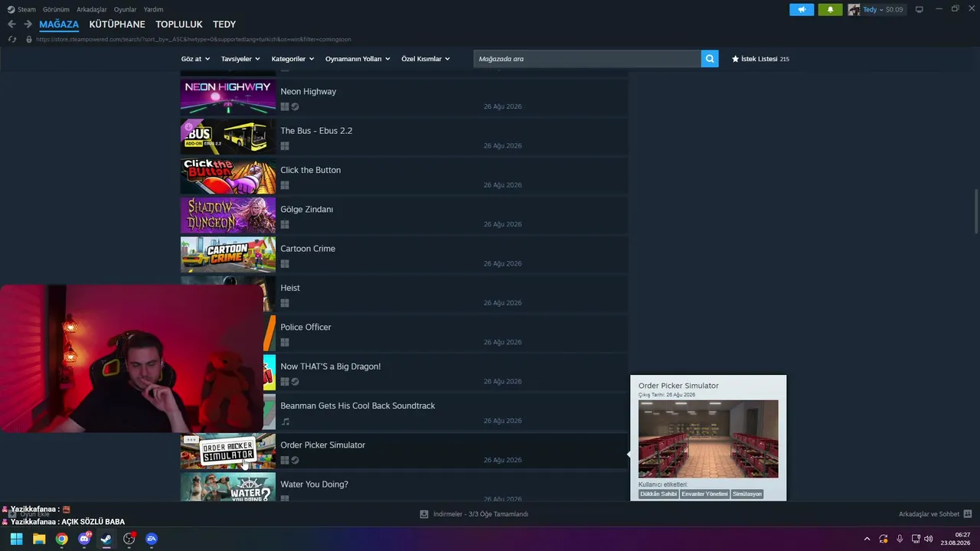Show hidden system tray icons chevron
Viewport: 980px width, 551px height.
(867, 539)
